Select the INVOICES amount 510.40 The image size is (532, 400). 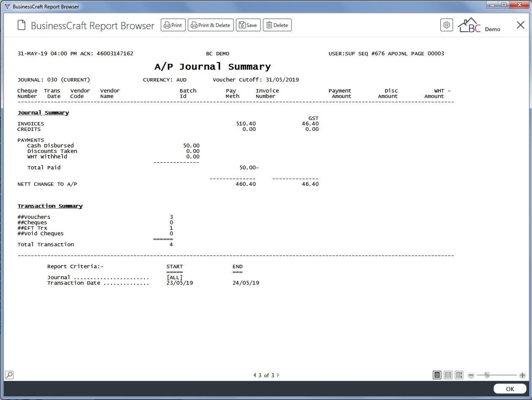(x=246, y=124)
